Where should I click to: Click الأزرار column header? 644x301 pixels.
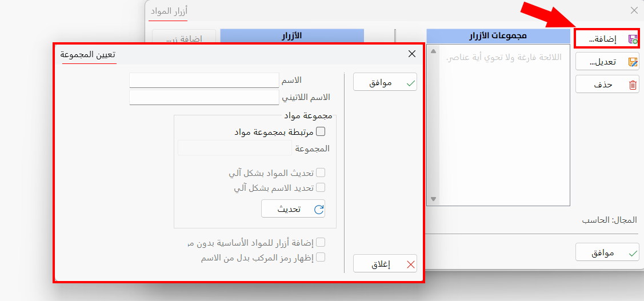tap(292, 35)
